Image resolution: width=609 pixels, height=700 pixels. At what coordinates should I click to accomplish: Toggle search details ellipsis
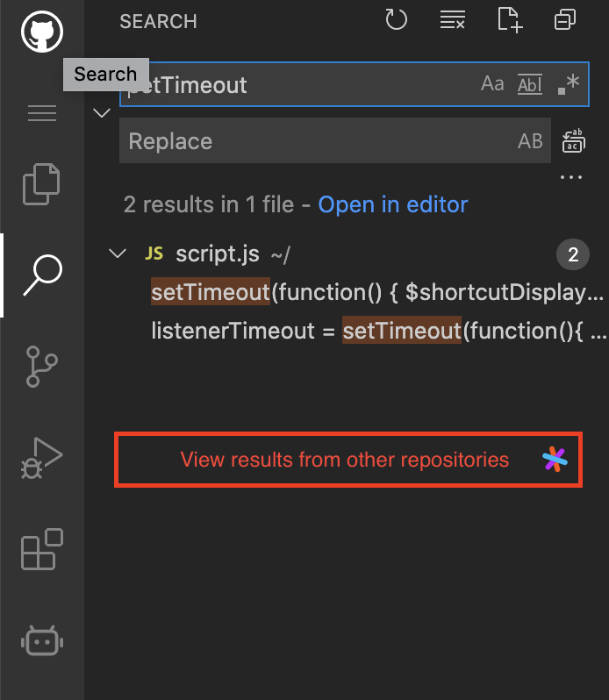pos(571,177)
